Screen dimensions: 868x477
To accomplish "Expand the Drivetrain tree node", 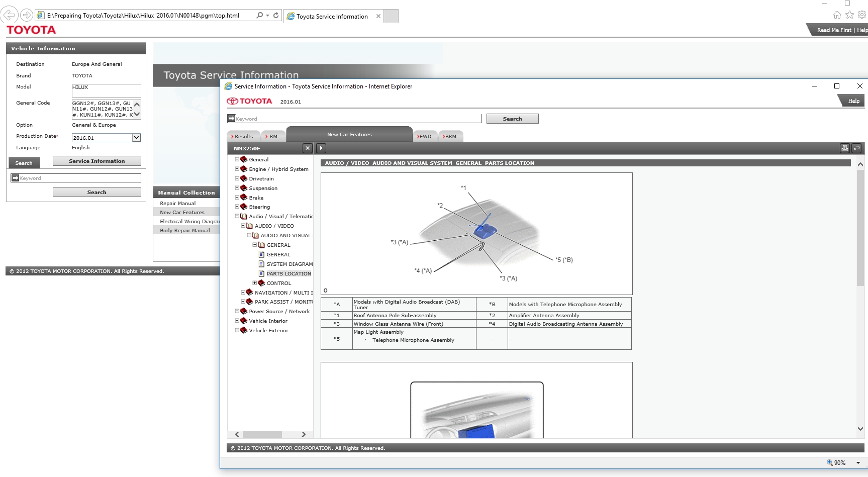I will [237, 178].
